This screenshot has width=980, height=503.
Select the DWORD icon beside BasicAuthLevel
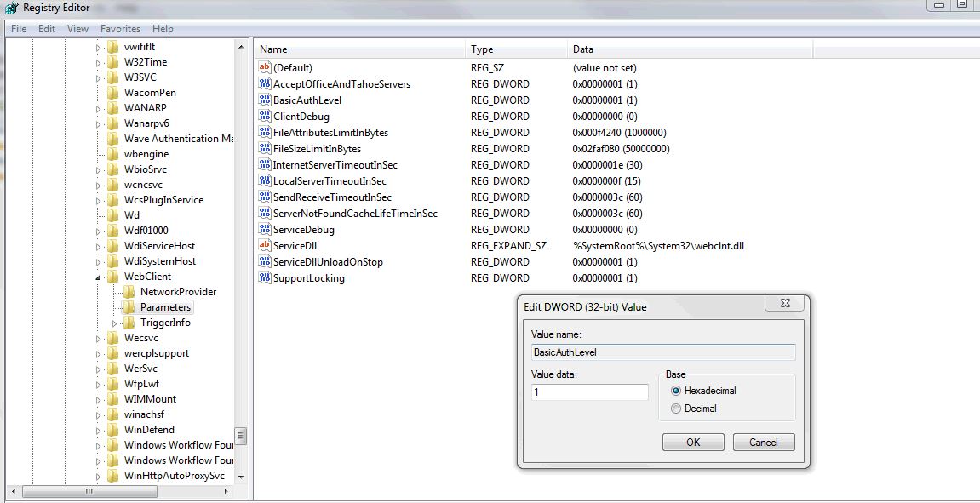pos(265,100)
